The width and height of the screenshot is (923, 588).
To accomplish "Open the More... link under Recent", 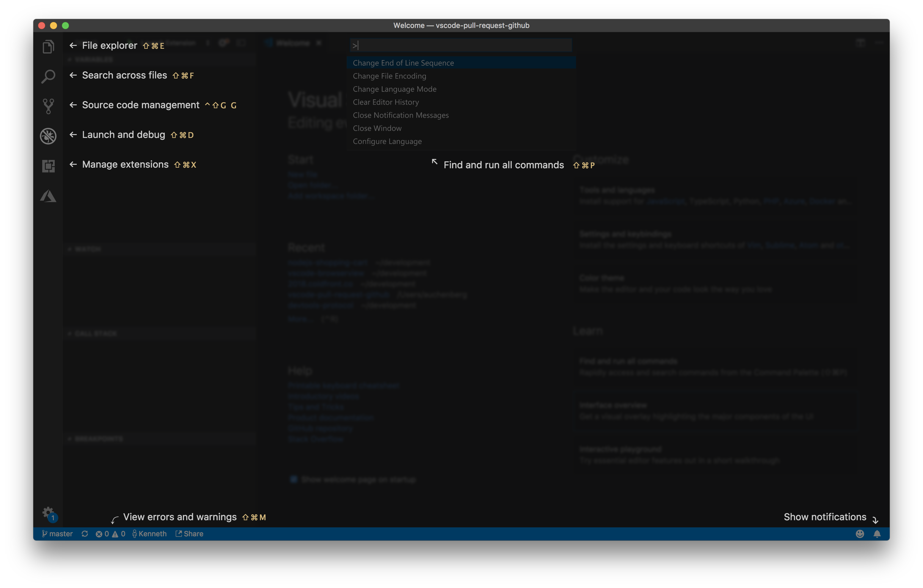I will (x=300, y=319).
